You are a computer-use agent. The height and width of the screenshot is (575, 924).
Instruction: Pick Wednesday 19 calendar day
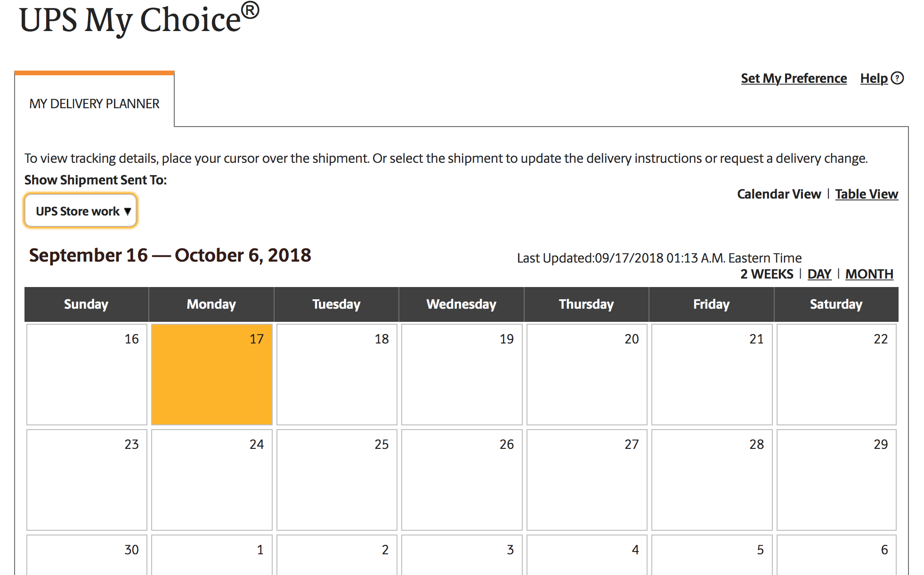point(462,375)
